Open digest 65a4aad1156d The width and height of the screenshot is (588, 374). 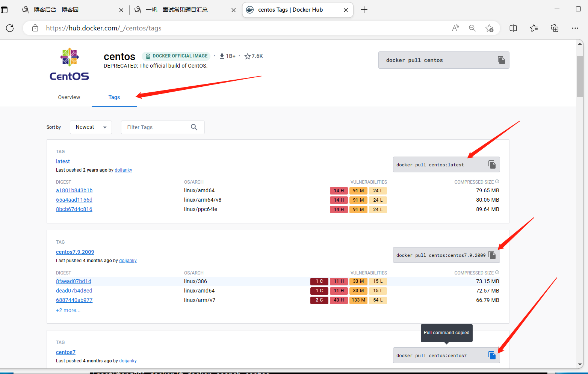[x=74, y=200]
